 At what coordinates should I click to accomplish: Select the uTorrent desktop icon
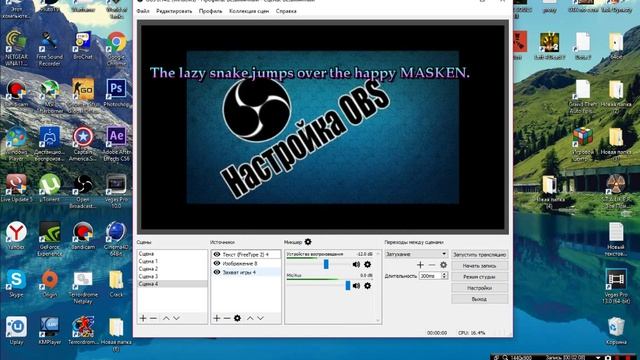[49, 188]
